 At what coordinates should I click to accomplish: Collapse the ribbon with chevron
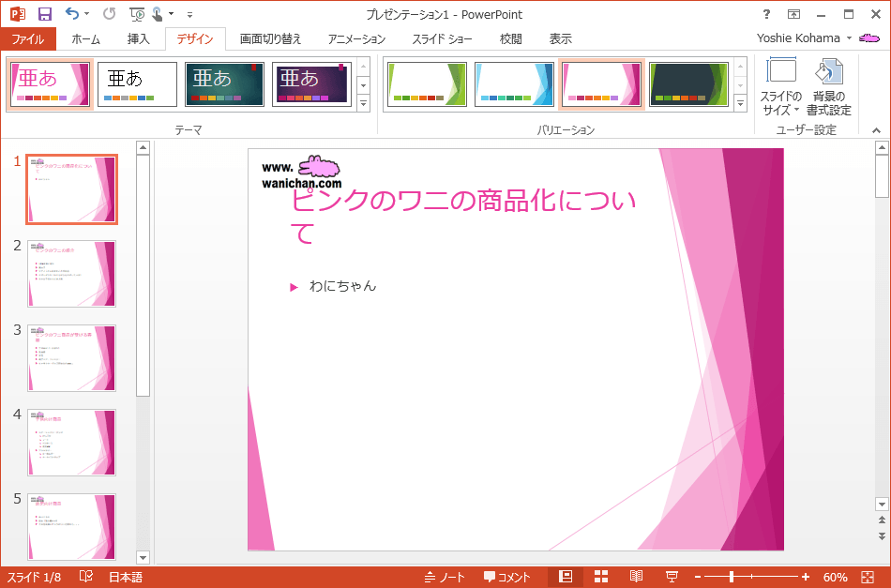(877, 130)
